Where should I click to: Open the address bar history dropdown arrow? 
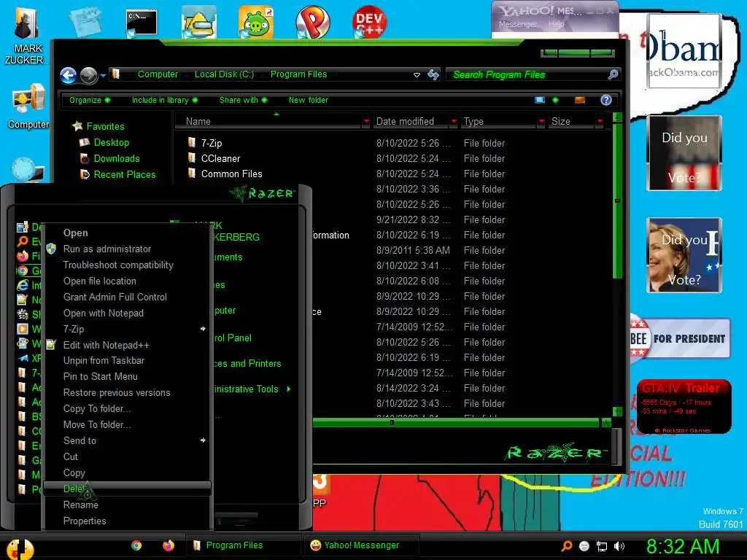point(417,75)
